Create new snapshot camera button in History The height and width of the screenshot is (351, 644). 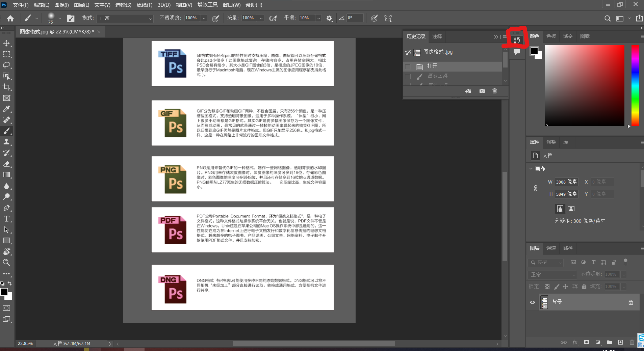click(x=482, y=91)
